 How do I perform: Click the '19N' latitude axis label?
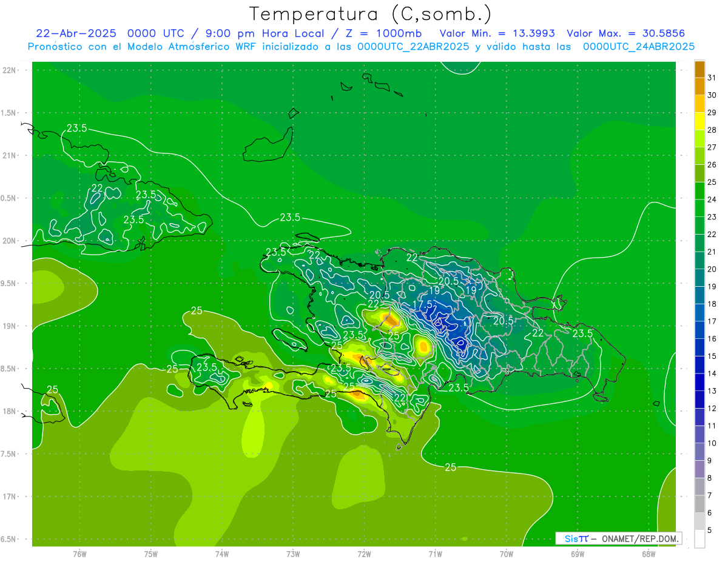pyautogui.click(x=9, y=326)
